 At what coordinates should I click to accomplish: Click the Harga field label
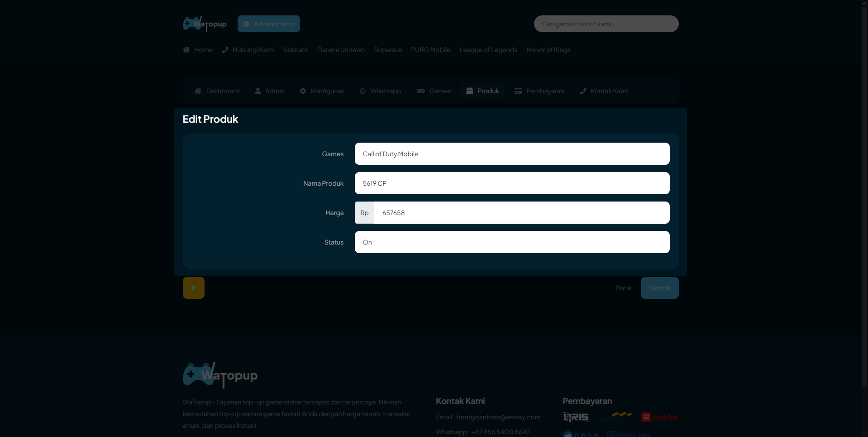pos(334,213)
